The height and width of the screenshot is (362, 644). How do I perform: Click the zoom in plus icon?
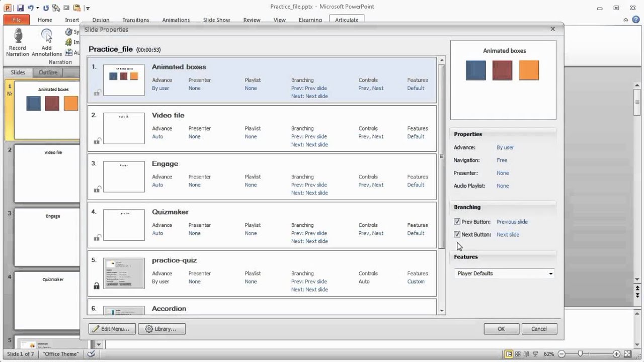pos(616,354)
